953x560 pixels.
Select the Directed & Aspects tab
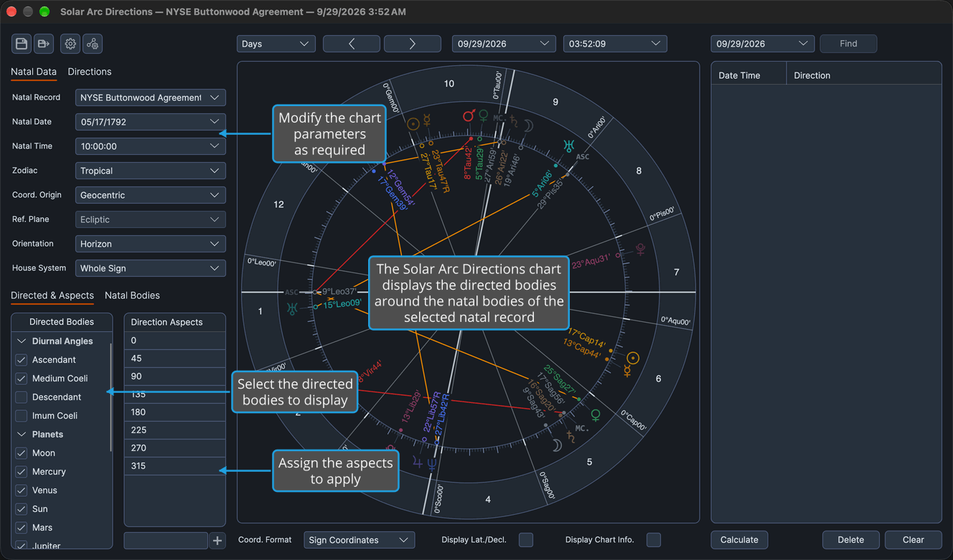[x=52, y=295]
